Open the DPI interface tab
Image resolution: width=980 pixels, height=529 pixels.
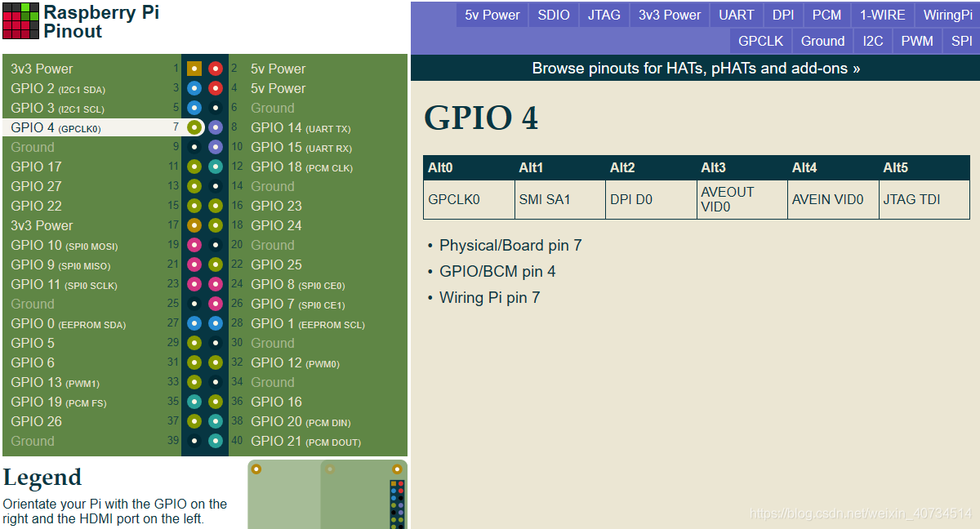tap(783, 15)
